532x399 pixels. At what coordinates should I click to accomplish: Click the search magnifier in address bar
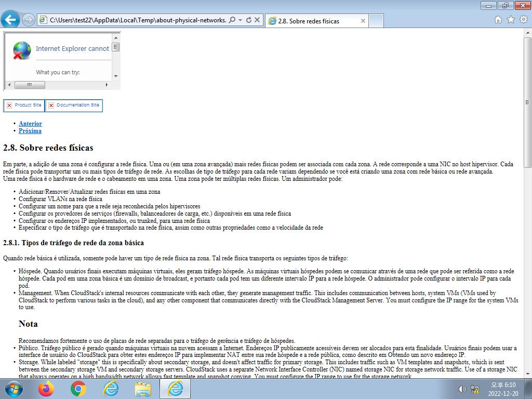click(232, 20)
